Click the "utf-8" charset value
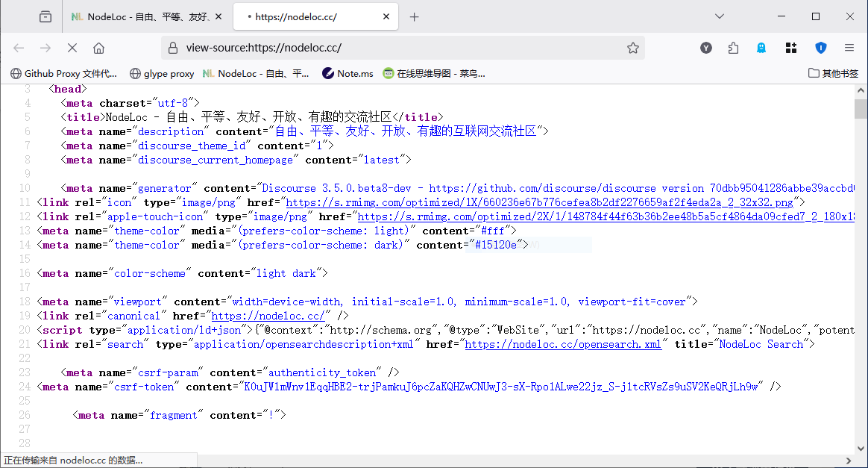This screenshot has height=468, width=868. (x=173, y=104)
